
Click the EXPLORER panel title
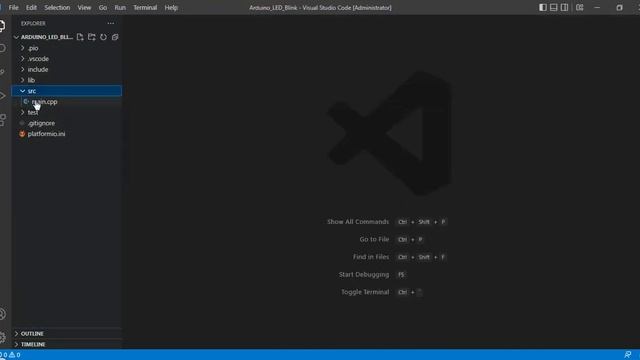click(33, 24)
